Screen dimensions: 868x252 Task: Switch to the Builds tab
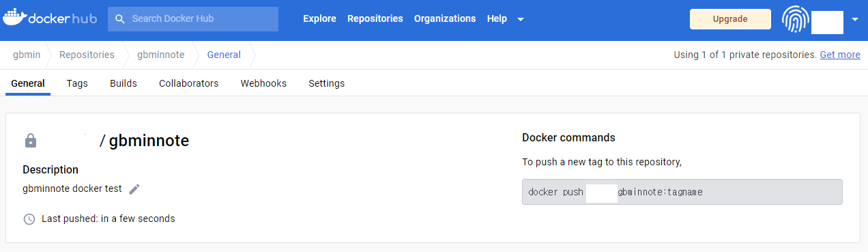pos(124,83)
